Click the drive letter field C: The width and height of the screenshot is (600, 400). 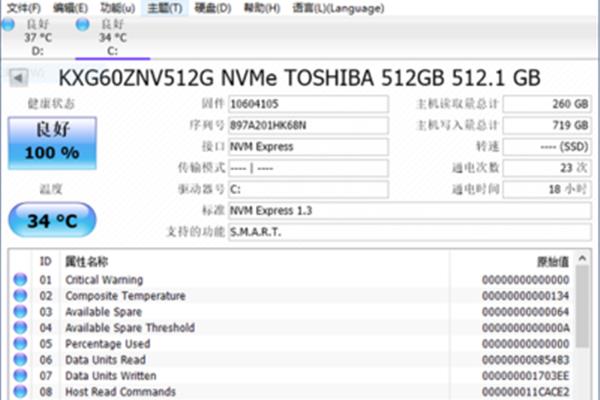[308, 189]
